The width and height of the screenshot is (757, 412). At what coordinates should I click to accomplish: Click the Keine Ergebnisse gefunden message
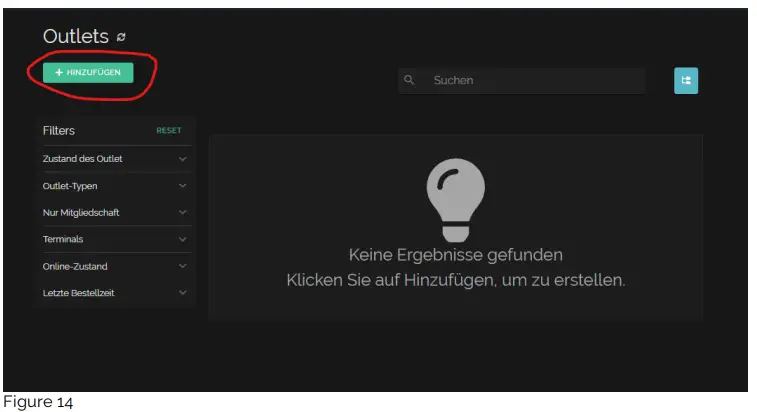tap(456, 255)
